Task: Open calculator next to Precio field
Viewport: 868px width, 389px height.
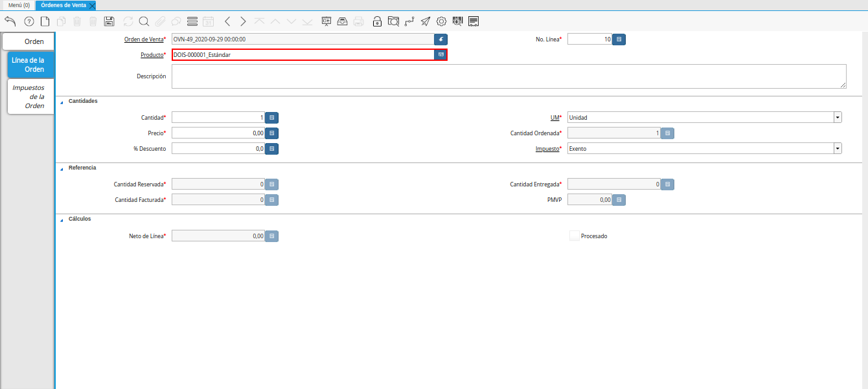Action: pyautogui.click(x=272, y=133)
